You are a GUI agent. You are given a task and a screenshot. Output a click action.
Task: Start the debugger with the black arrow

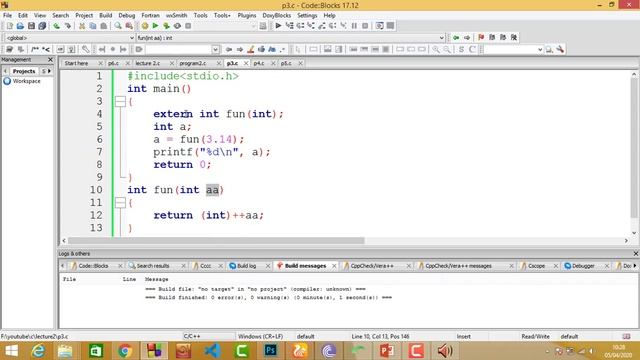(x=278, y=26)
